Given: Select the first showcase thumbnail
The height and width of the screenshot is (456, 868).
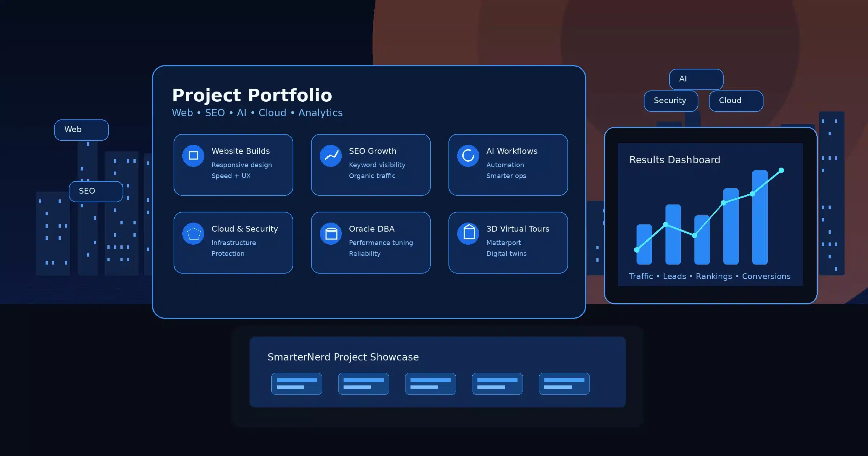Looking at the screenshot, I should point(297,384).
